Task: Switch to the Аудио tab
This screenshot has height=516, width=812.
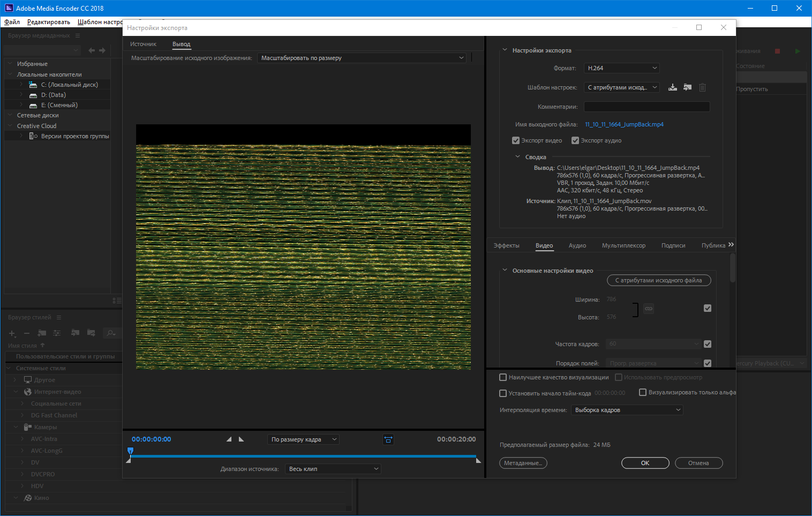Action: (577, 245)
